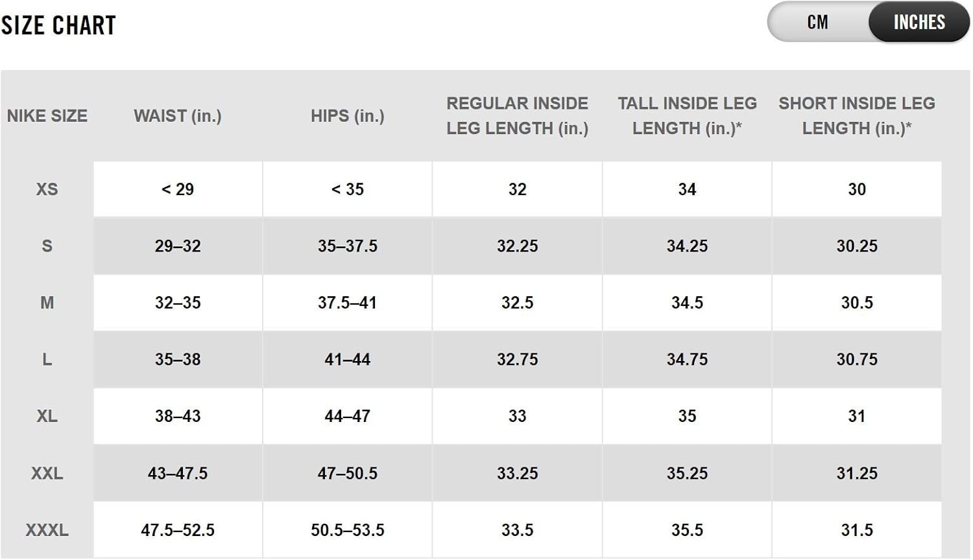Select the S size row label
The width and height of the screenshot is (973, 560).
click(47, 246)
